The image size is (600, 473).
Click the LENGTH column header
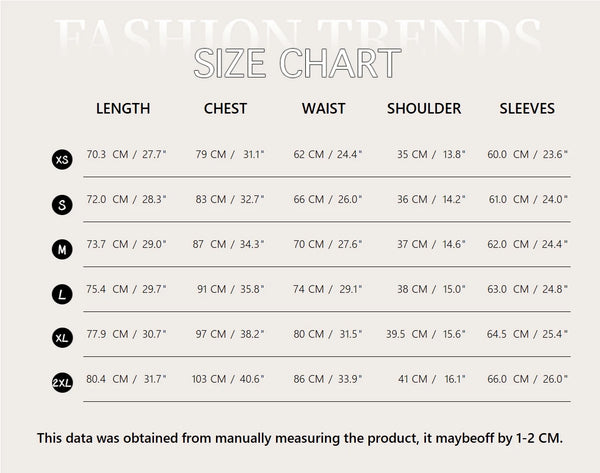click(123, 108)
